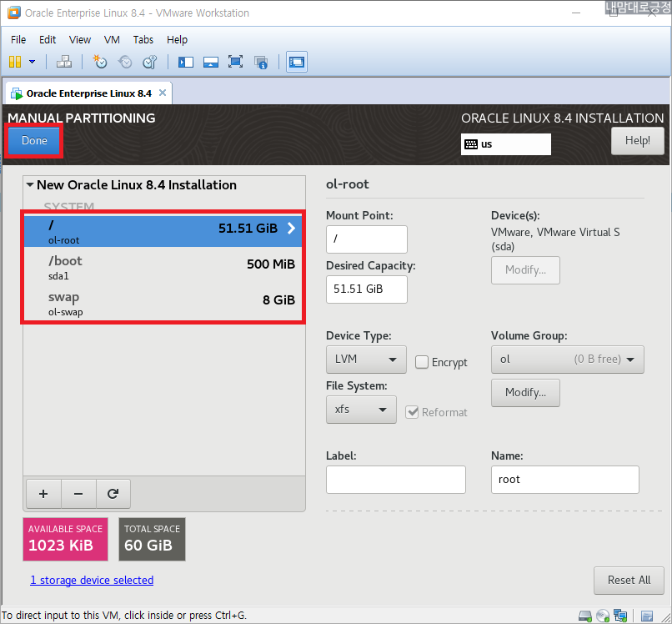Viewport: 672px width, 624px height.
Task: Toggle the Encrypt checkbox
Action: point(422,362)
